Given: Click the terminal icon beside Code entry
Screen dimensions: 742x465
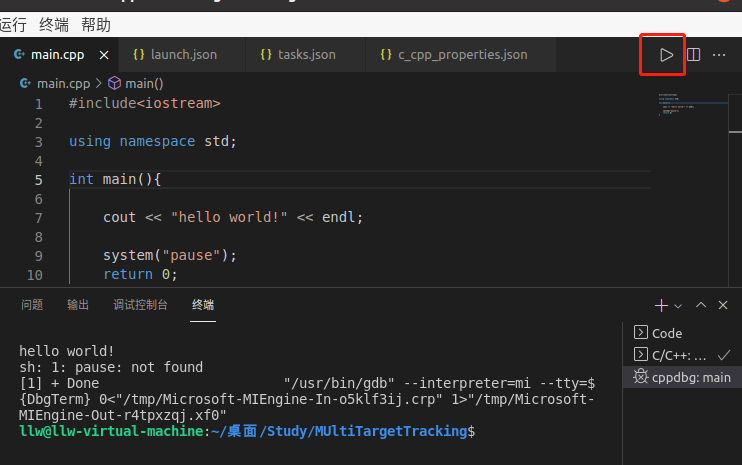Looking at the screenshot, I should tap(640, 333).
